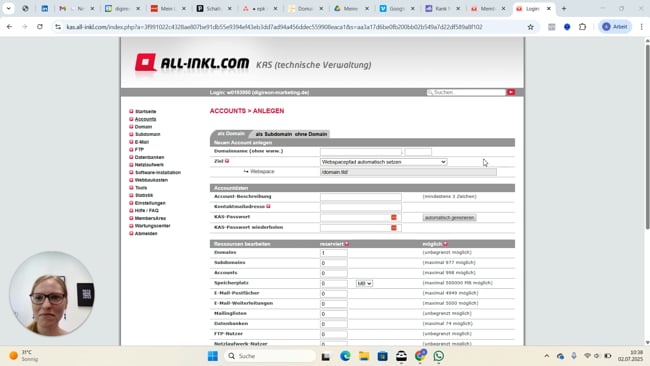Screen dimensions: 650x366
Task: Click Abmelden to log out
Action: pos(146,233)
